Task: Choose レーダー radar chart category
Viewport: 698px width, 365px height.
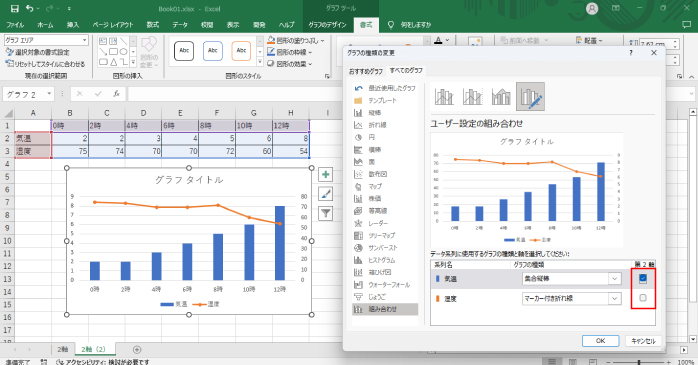Action: [385, 223]
